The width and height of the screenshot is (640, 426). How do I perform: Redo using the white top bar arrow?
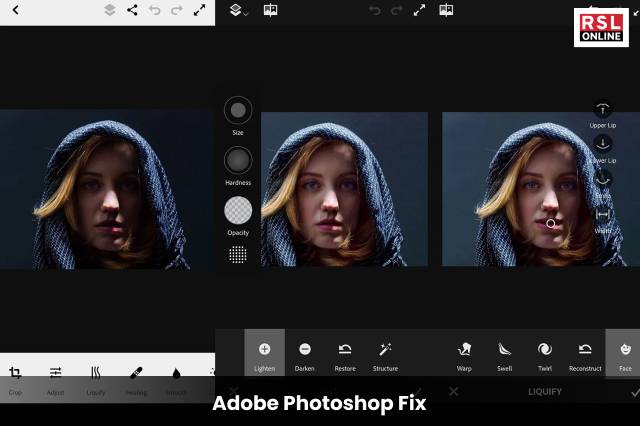[176, 10]
